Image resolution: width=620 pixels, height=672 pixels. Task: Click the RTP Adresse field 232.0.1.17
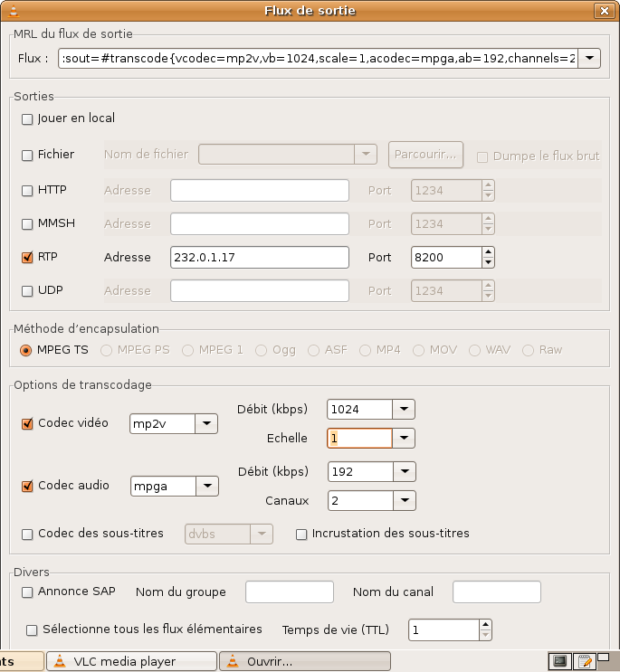[260, 257]
